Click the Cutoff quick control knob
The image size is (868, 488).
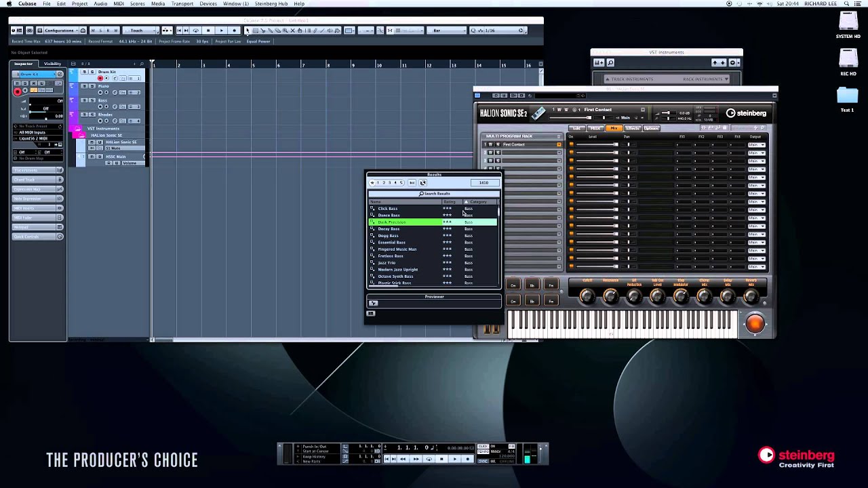click(587, 296)
